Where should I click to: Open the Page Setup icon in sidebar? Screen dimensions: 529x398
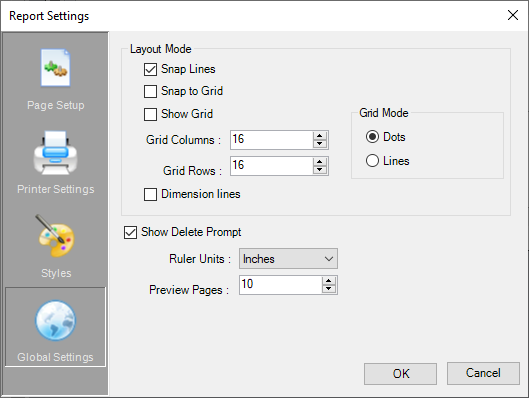[x=55, y=68]
